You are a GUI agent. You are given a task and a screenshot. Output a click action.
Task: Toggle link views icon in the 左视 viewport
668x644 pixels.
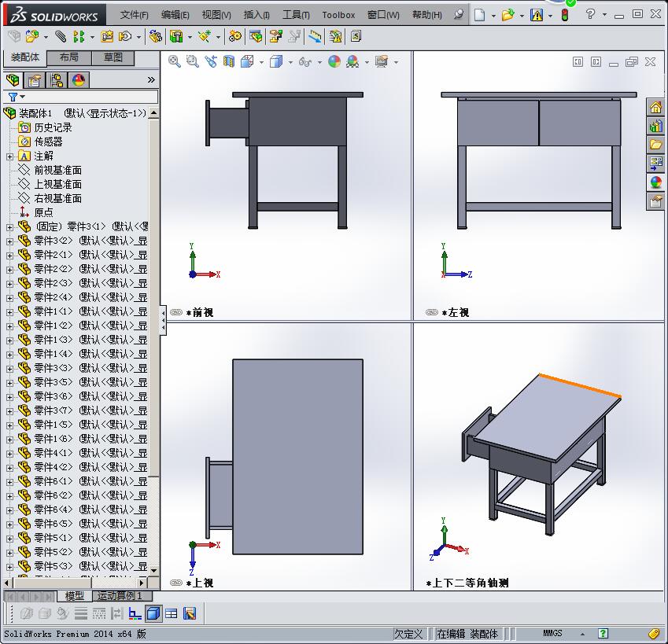[x=431, y=312]
